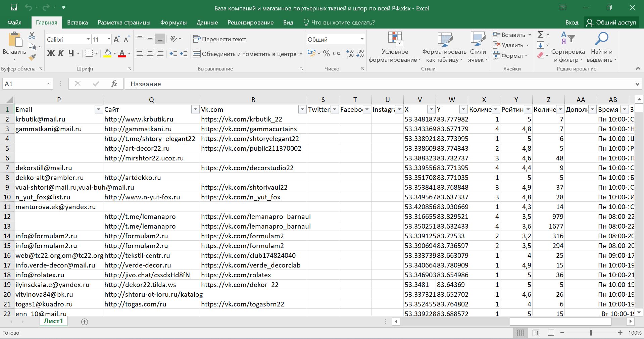Toggle italic К formatting
This screenshot has width=644, height=339.
(x=61, y=54)
